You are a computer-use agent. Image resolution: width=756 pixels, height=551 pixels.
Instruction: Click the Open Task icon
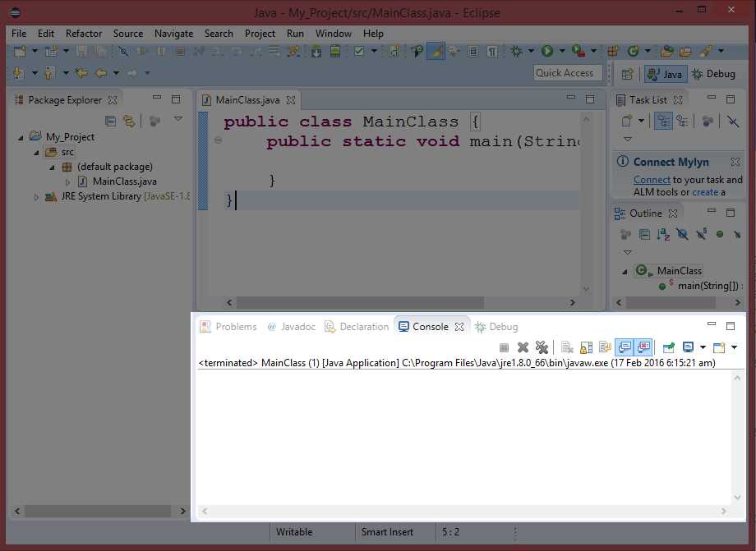(x=685, y=51)
